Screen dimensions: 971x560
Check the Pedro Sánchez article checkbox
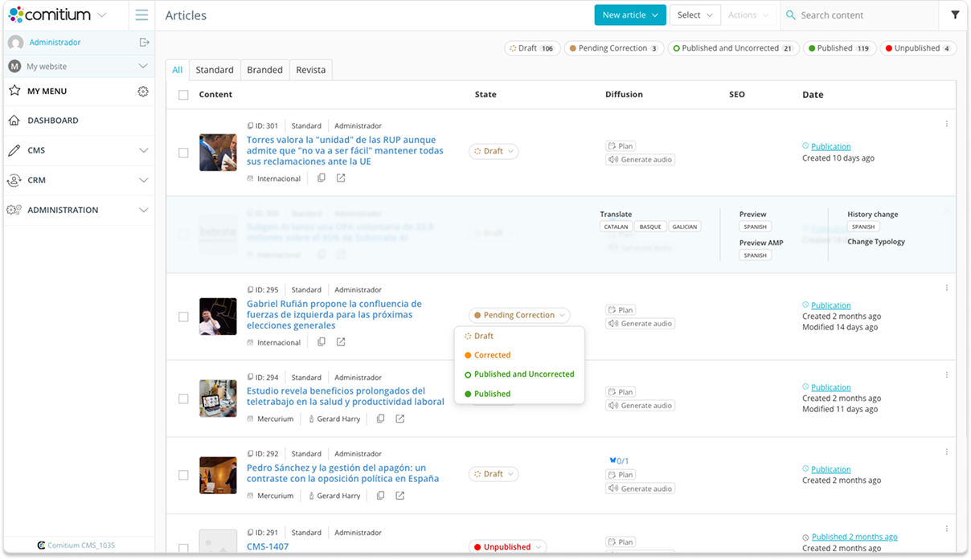pos(183,475)
